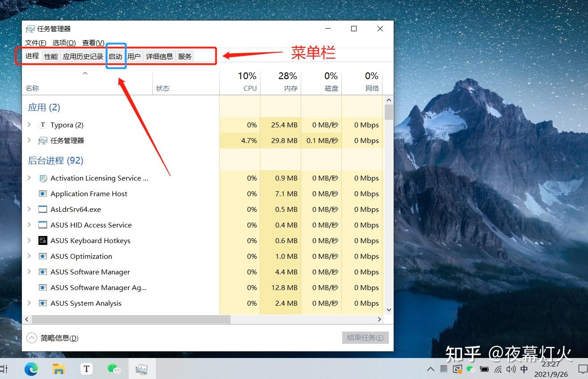Sort by the 内存 column header

[281, 83]
